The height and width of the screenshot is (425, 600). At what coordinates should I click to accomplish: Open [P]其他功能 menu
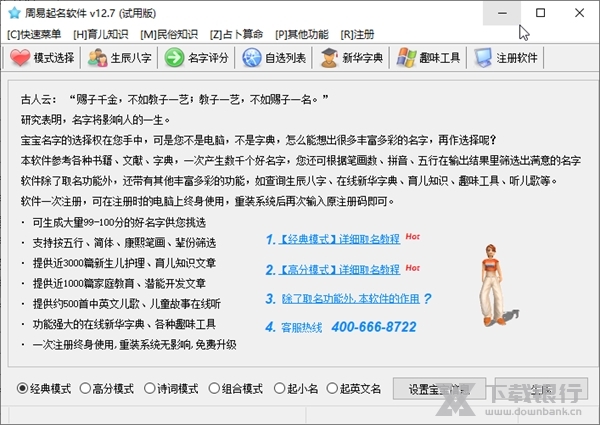[302, 34]
